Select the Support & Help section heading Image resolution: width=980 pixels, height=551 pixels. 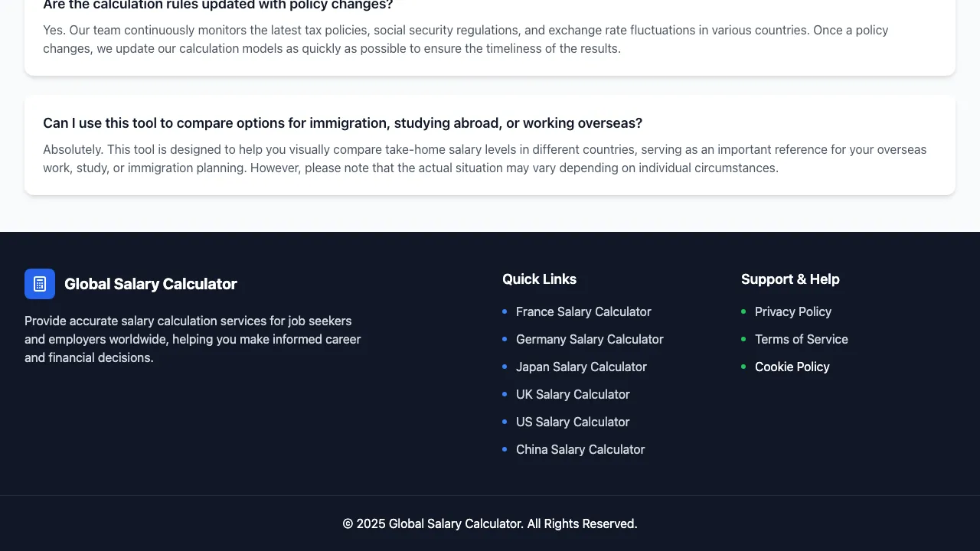pos(790,279)
